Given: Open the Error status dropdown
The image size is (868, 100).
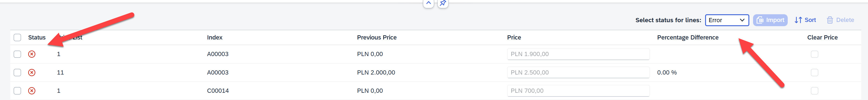Looking at the screenshot, I should [727, 20].
